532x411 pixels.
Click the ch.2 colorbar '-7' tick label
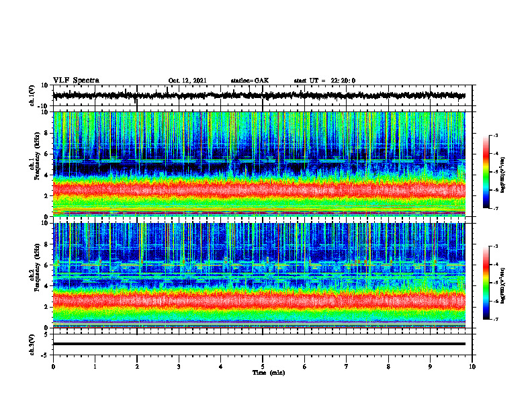coord(496,319)
